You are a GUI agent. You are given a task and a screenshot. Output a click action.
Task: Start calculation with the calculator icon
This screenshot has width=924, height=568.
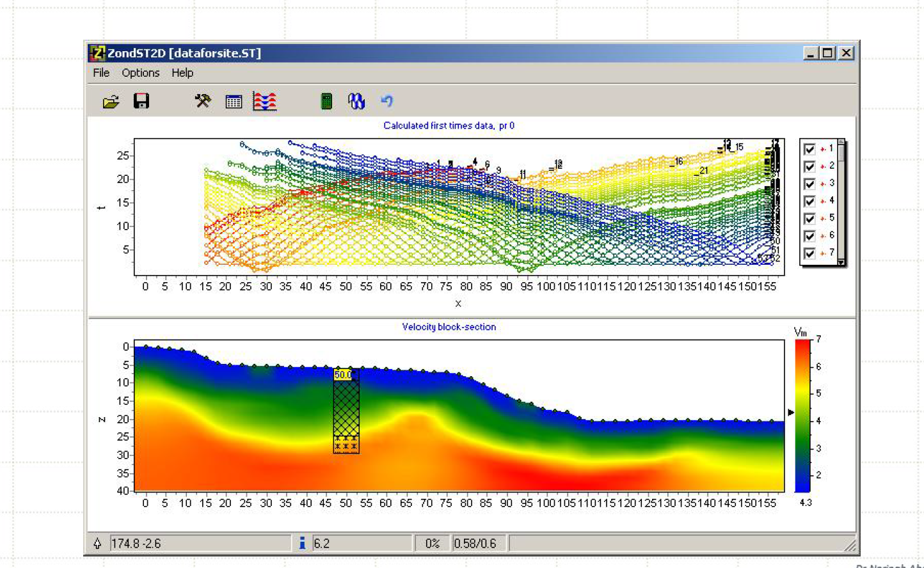[326, 100]
